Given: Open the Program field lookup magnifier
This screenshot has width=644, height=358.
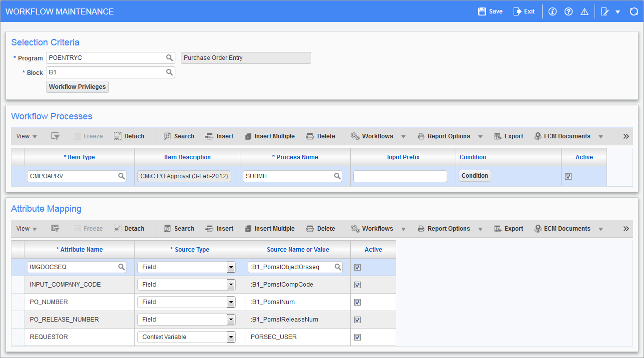Looking at the screenshot, I should (x=170, y=57).
